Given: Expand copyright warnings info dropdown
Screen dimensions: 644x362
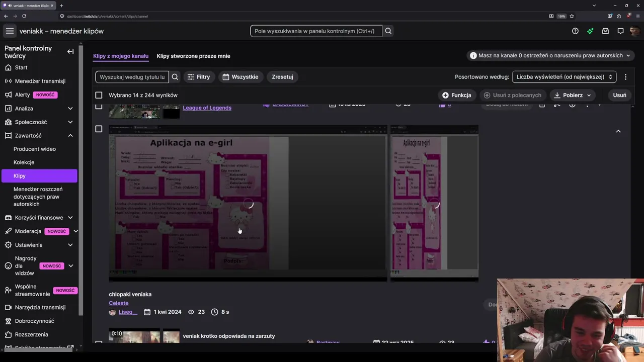Looking at the screenshot, I should pyautogui.click(x=550, y=55).
